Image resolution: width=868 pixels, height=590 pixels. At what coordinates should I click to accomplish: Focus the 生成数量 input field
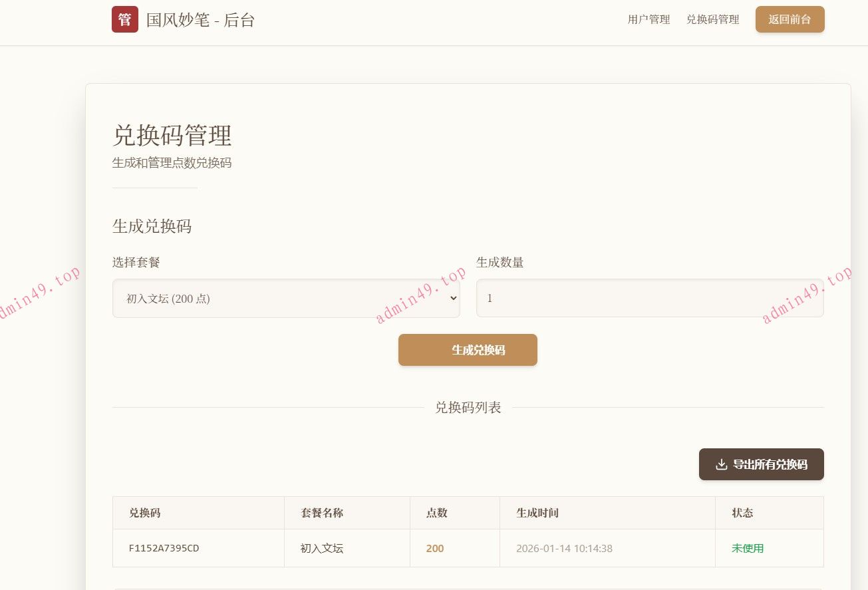649,299
